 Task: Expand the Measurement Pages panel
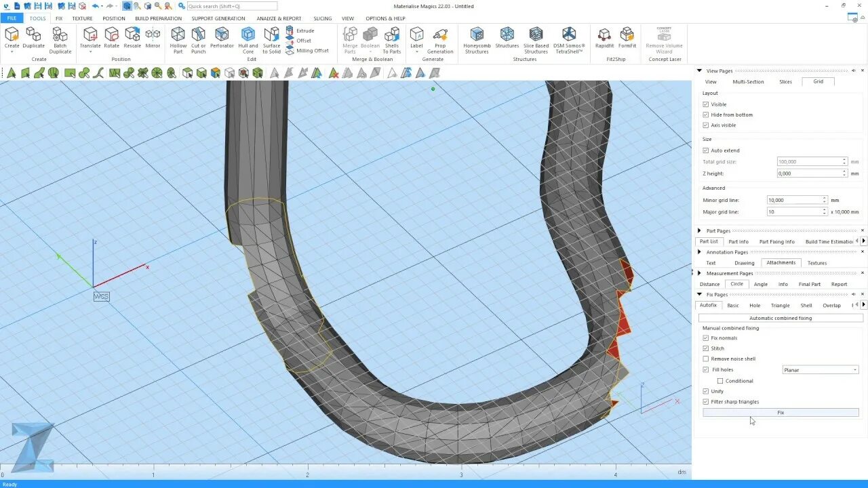(x=699, y=273)
